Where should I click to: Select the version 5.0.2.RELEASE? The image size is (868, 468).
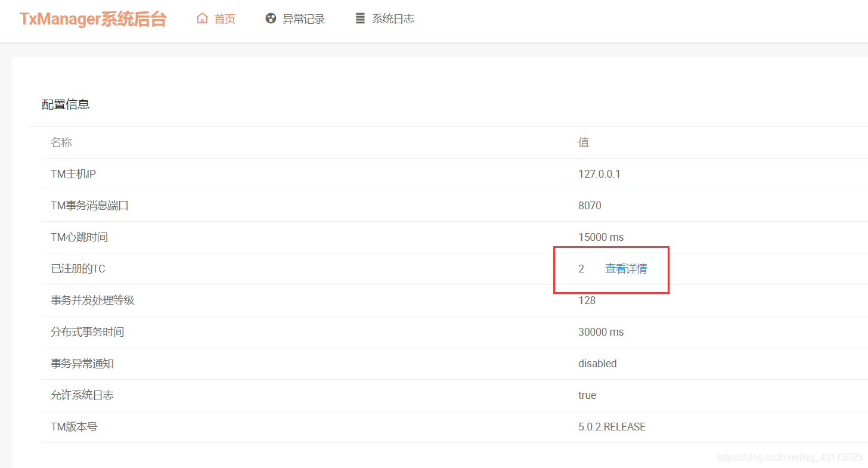[612, 427]
